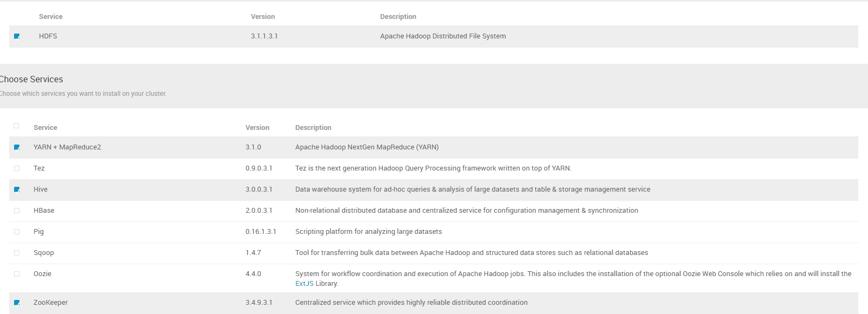Select the Pig service checkbox
Viewport: 868px width, 314px height.
pyautogui.click(x=17, y=232)
